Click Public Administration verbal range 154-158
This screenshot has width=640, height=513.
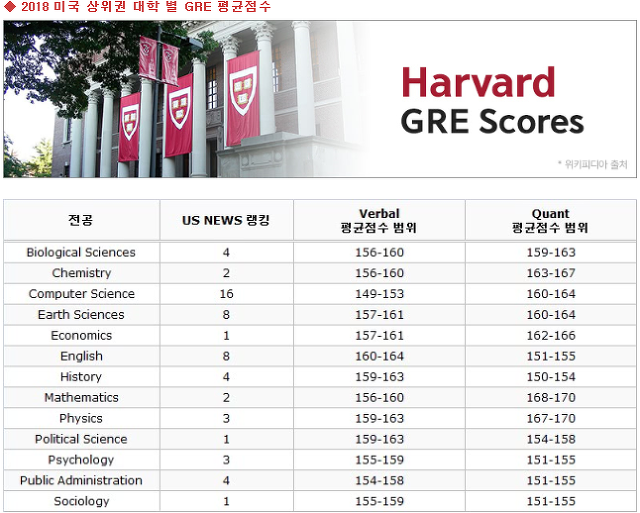click(x=379, y=480)
